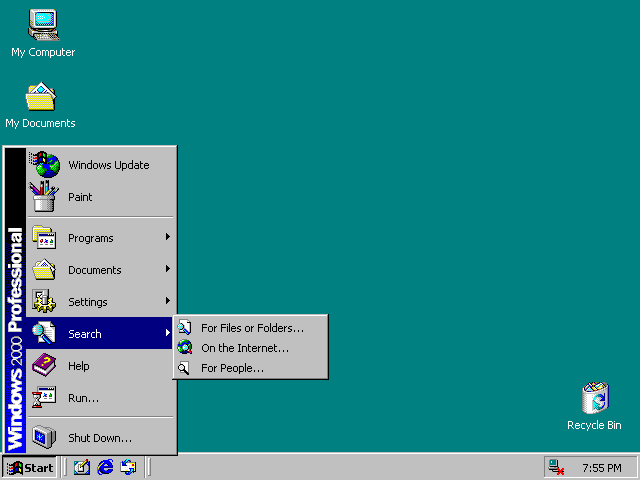Click the Search submenu arrow
Screen dimensions: 640x480
[x=167, y=333]
